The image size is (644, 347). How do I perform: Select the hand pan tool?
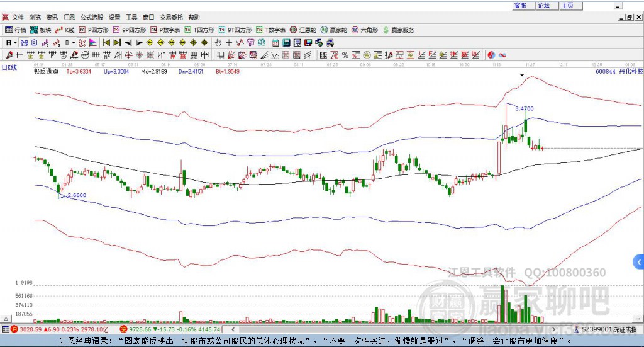pyautogui.click(x=218, y=43)
